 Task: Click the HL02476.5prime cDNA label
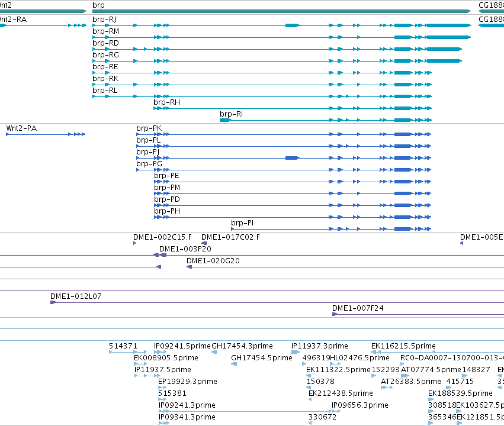(x=359, y=358)
